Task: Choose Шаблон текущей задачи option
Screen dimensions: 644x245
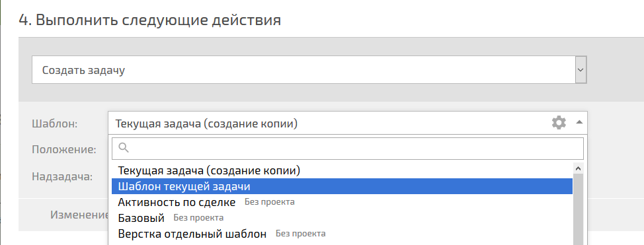Action: coord(342,186)
